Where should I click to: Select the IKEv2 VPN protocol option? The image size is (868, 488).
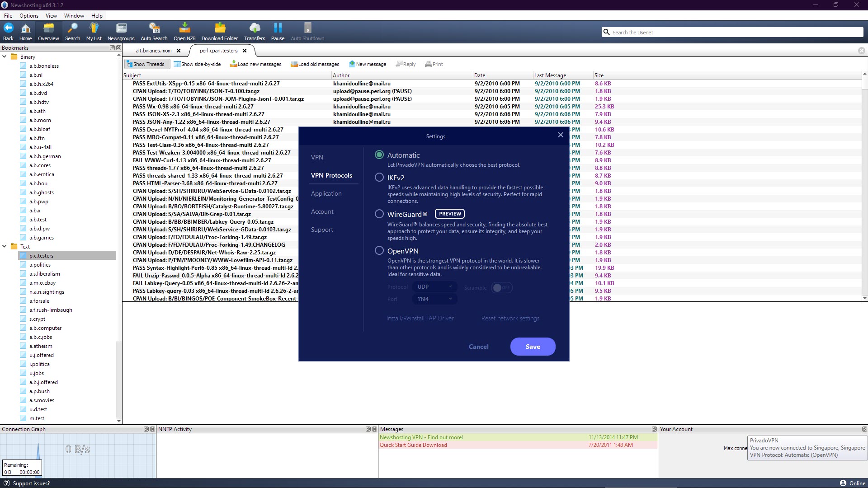coord(379,177)
